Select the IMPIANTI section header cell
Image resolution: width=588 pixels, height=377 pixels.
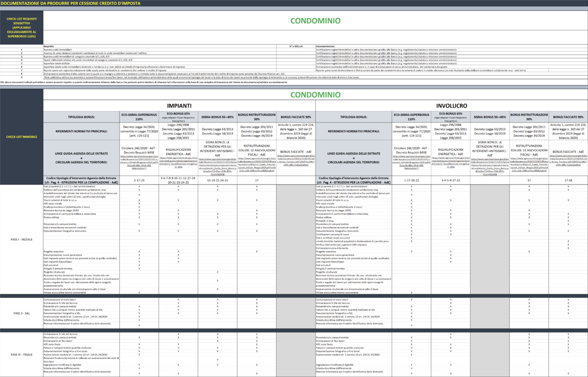[x=179, y=105]
